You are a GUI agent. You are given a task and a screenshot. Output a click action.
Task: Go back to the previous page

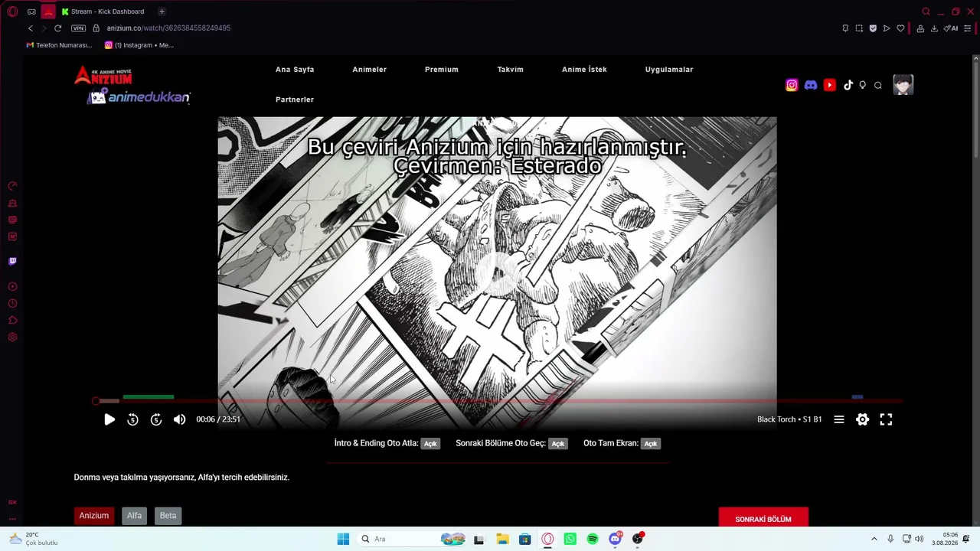click(31, 28)
